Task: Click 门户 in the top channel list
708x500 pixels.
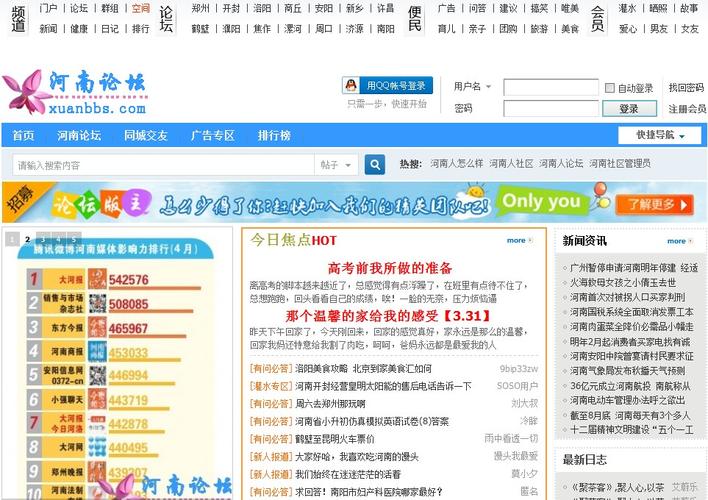Action: coord(48,8)
